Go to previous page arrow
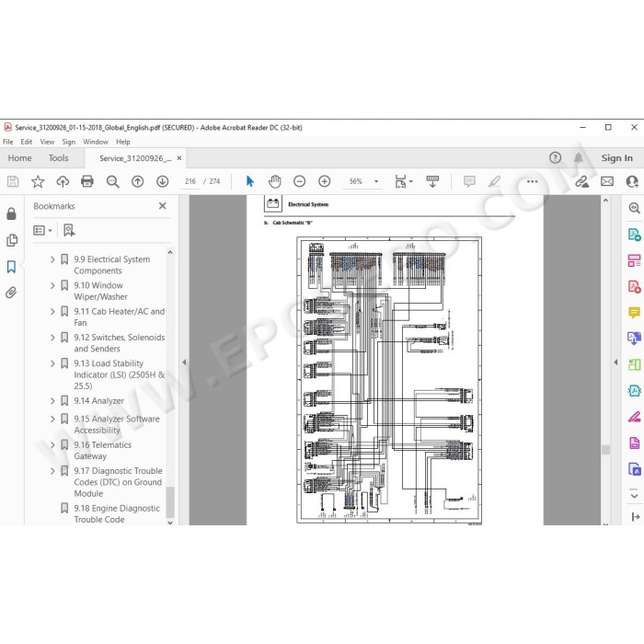 (x=138, y=181)
